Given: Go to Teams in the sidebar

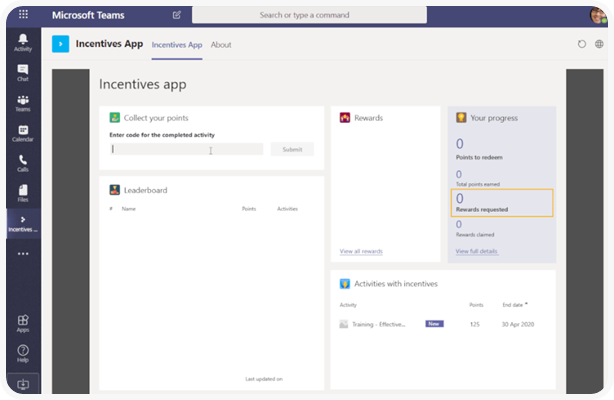Looking at the screenshot, I should tap(22, 102).
